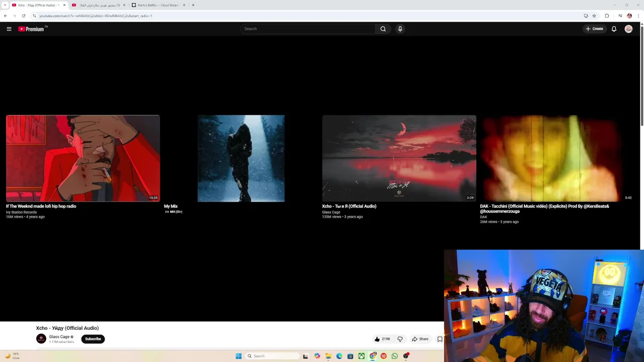Start voice search with microphone icon
This screenshot has width=644, height=362.
pos(400,29)
